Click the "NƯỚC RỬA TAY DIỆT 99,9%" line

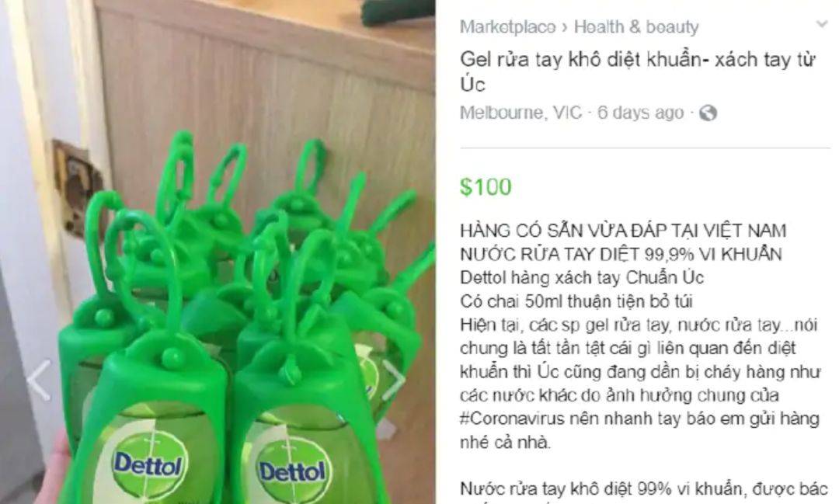click(621, 254)
